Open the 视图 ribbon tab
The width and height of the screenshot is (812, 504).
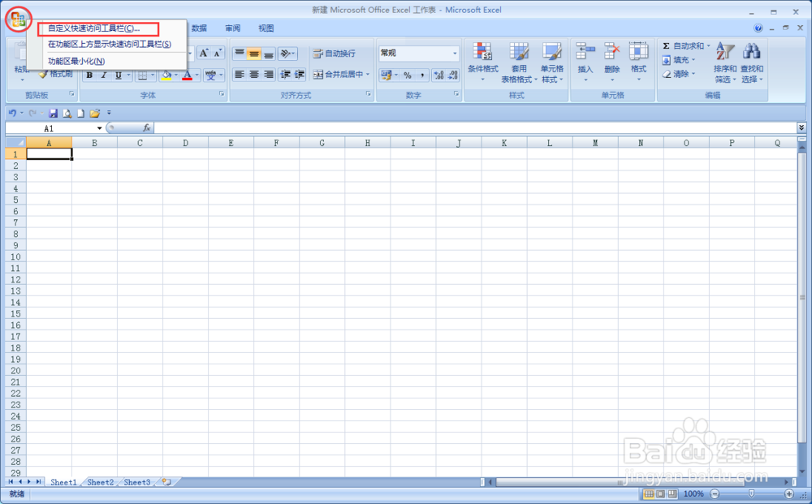266,28
